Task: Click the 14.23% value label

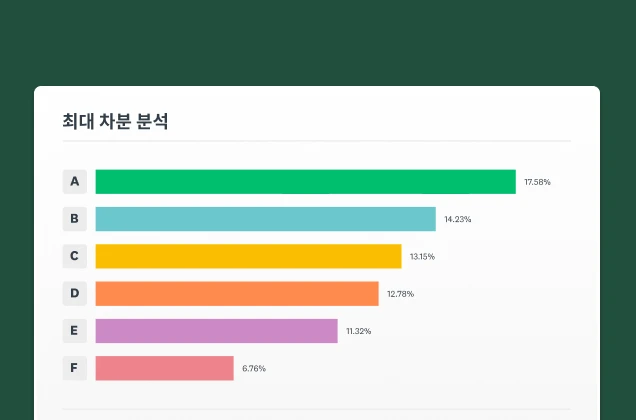Action: pyautogui.click(x=458, y=219)
